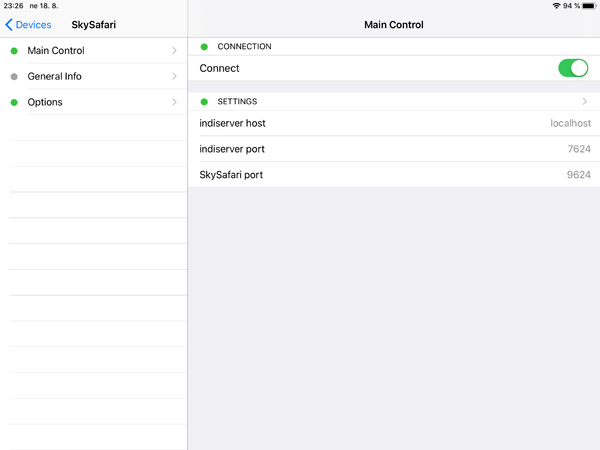Click green status dot beside Main Control
The width and height of the screenshot is (600, 450).
tap(14, 51)
